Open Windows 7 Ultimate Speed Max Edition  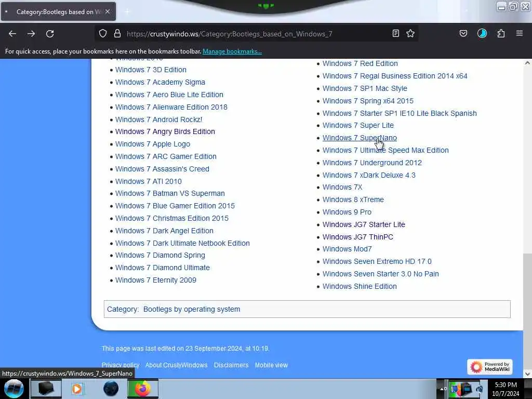385,150
